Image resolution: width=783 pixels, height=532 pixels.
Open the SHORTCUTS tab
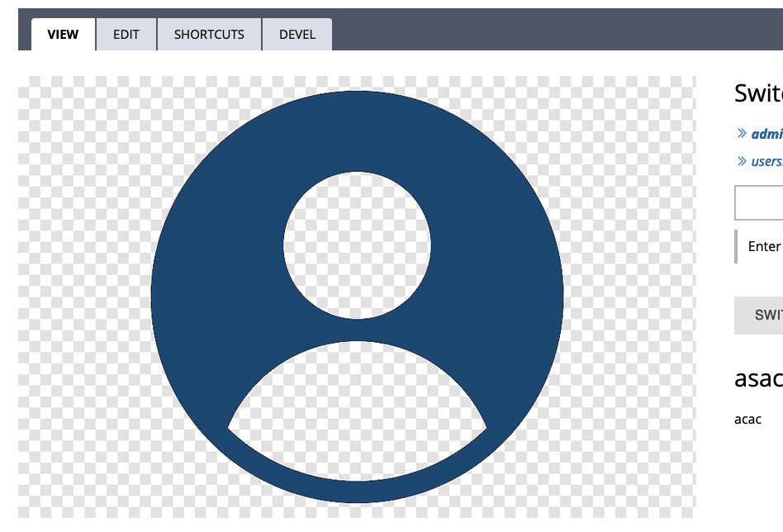[x=208, y=34]
